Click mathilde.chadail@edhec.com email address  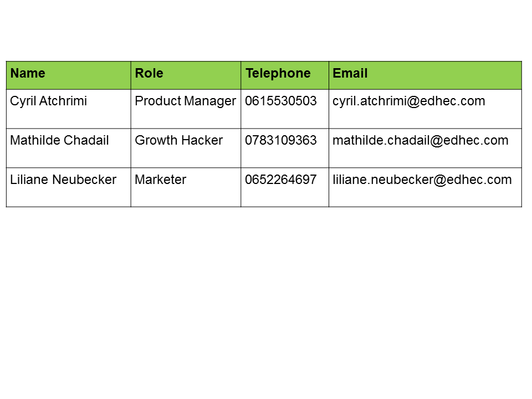pos(420,141)
